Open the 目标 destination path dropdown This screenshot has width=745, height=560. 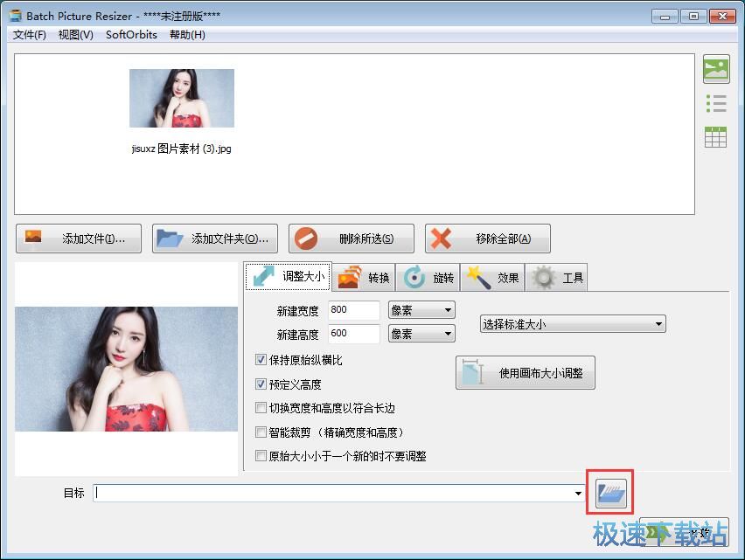tap(577, 493)
